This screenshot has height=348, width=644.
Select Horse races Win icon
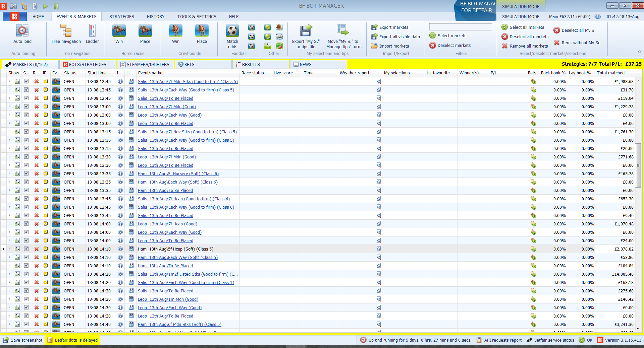point(119,31)
